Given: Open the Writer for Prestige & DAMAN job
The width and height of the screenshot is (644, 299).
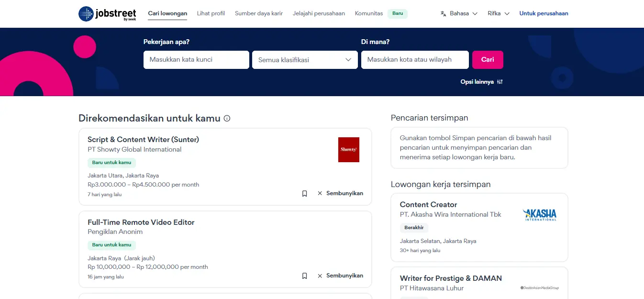Looking at the screenshot, I should click(x=451, y=278).
